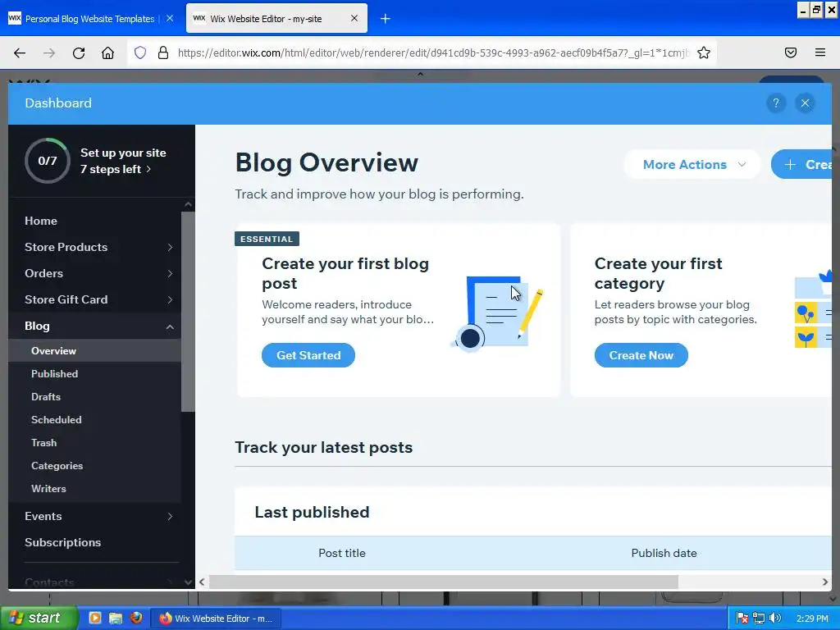This screenshot has height=630, width=840.
Task: Reload the page with the refresh icon
Action: pyautogui.click(x=79, y=52)
